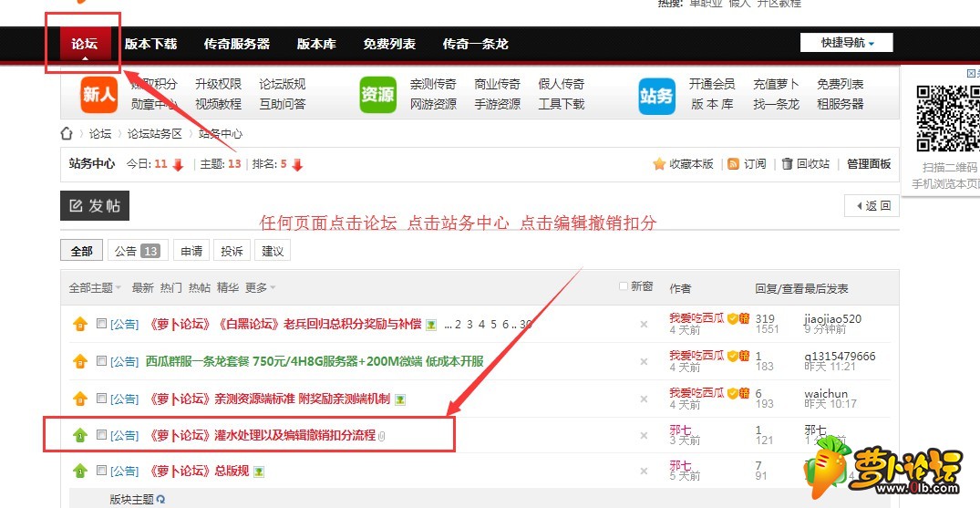Click the paperclip icon after 编辑撤销扣分流程

(382, 436)
